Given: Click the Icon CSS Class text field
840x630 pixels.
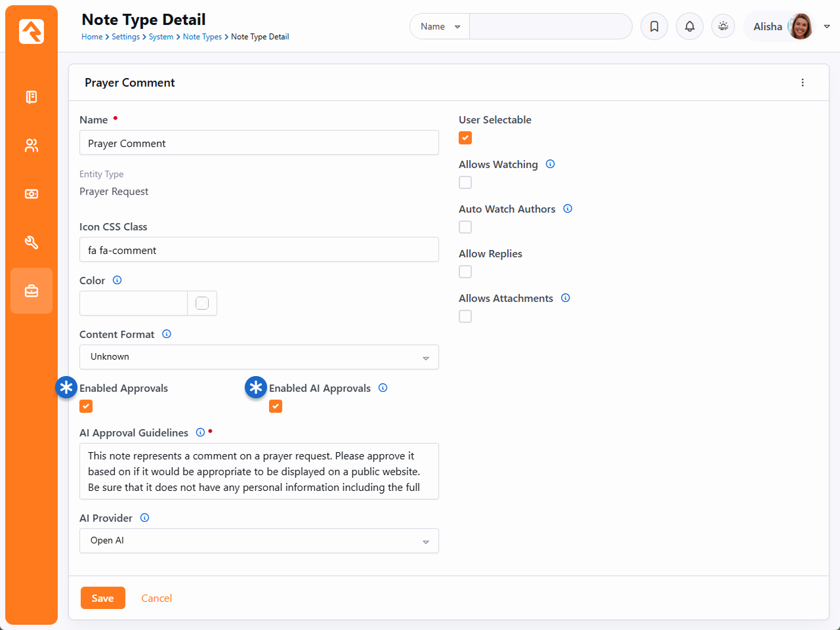Looking at the screenshot, I should 259,250.
